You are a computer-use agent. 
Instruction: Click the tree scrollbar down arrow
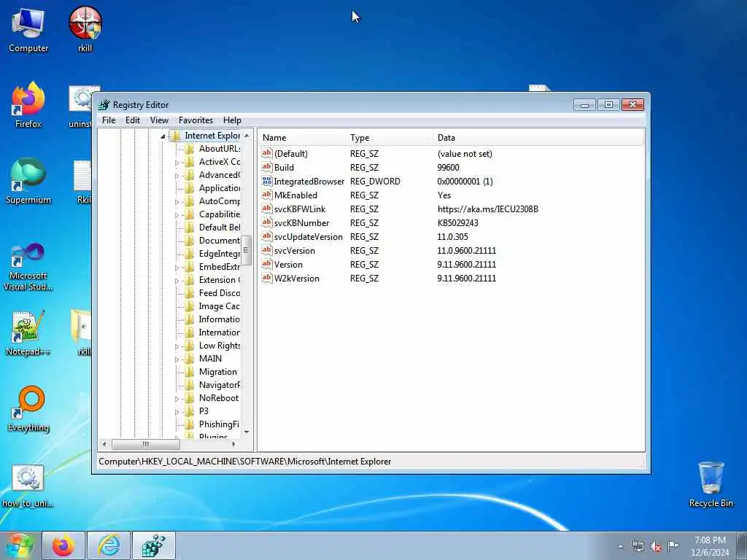point(247,432)
